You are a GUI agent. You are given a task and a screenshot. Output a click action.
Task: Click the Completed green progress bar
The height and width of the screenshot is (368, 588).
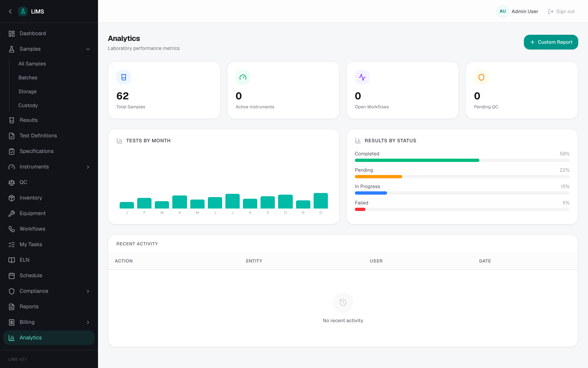pos(417,160)
